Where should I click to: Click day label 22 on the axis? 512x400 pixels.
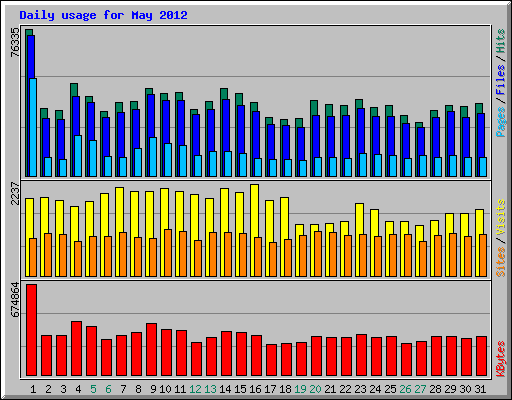pyautogui.click(x=345, y=389)
